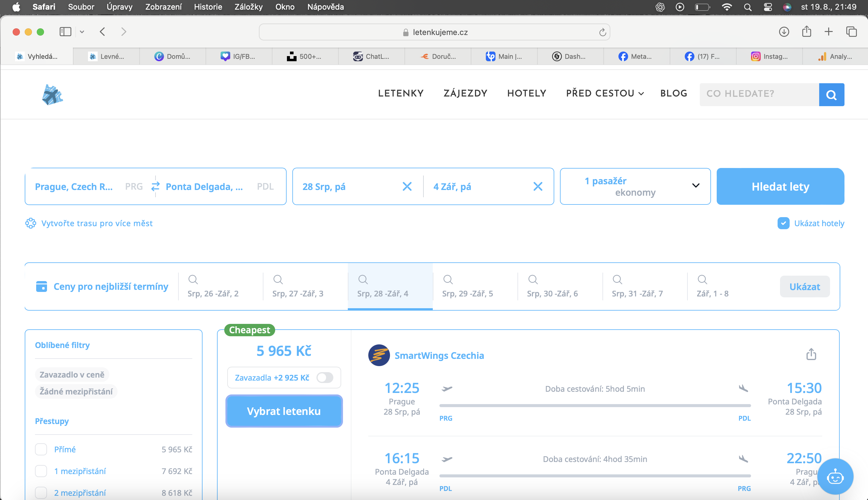The width and height of the screenshot is (868, 500).
Task: Open BLOG navigation item
Action: (x=673, y=93)
